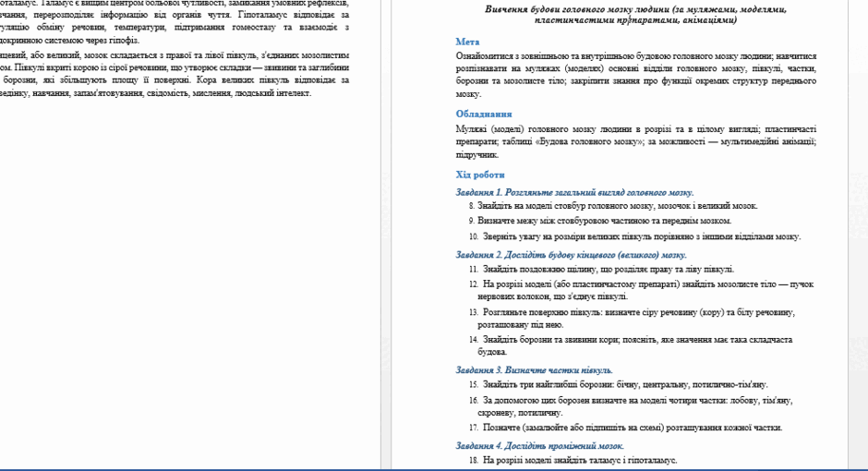Click item 10 "Зверніть увагу на розміри великих півкуль"
The width and height of the screenshot is (868, 471).
click(x=634, y=236)
